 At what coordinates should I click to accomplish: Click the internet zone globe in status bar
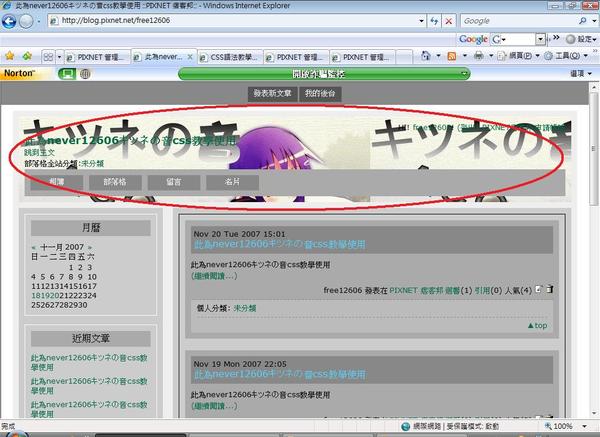click(x=406, y=426)
